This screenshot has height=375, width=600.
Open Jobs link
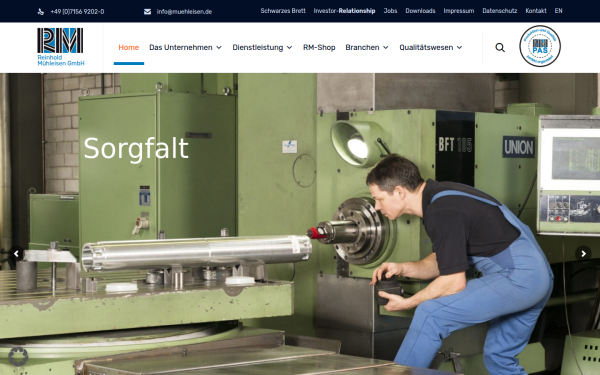390,11
